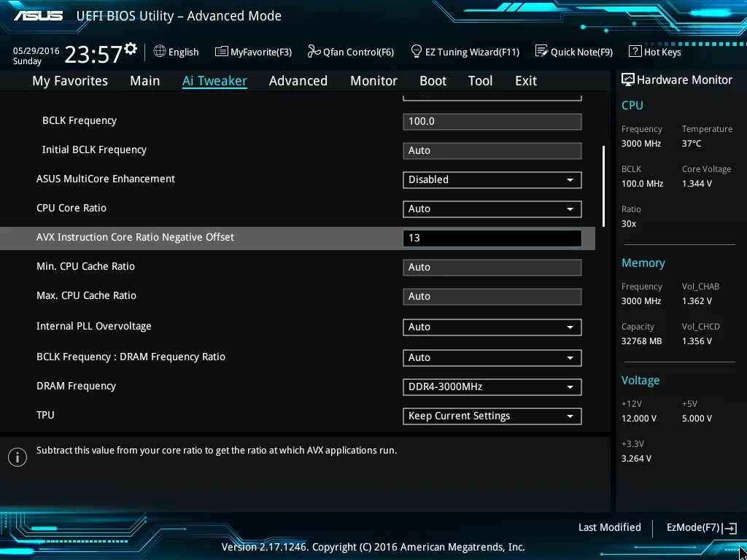Viewport: 747px width, 560px height.
Task: Click the EzMode exit arrow icon
Action: point(729,528)
